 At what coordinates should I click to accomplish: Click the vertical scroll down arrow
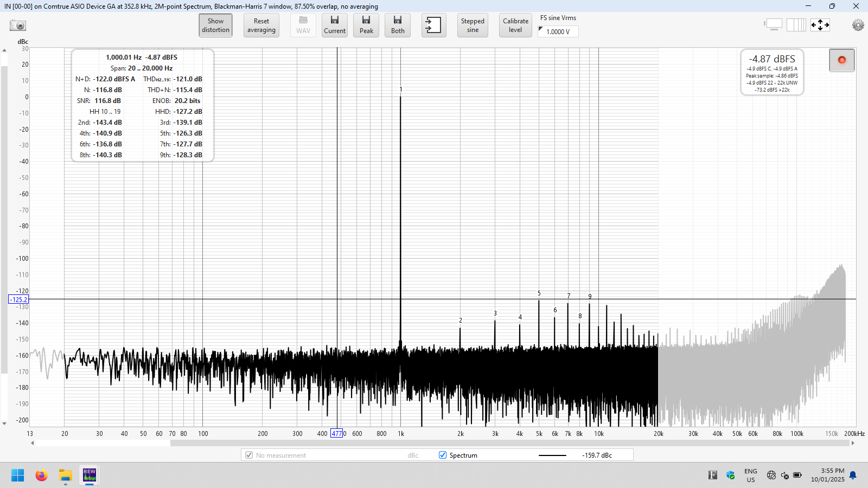[x=4, y=423]
